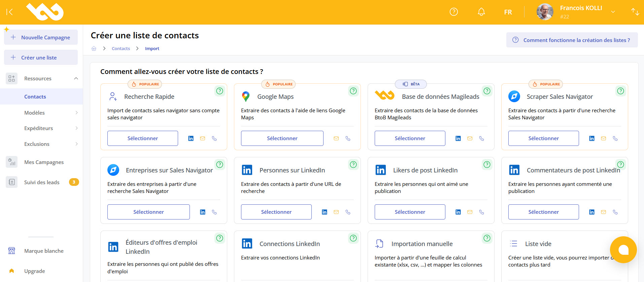The image size is (644, 282).
Task: Open Modèles in the sidebar
Action: pyautogui.click(x=34, y=113)
